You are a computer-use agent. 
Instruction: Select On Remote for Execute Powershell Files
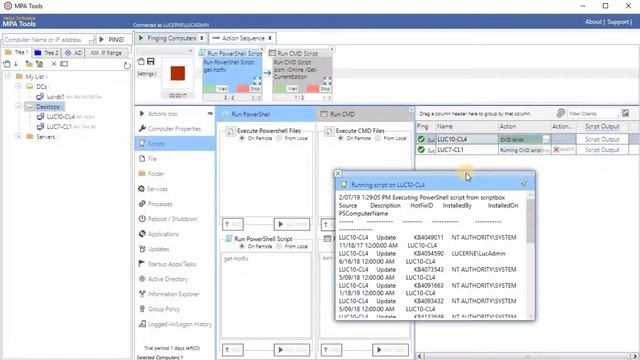click(242, 138)
